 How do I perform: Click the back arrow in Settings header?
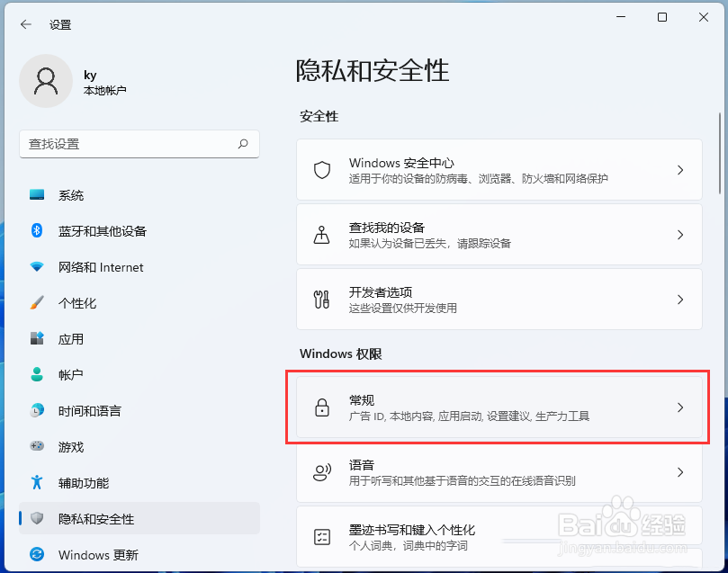point(26,24)
